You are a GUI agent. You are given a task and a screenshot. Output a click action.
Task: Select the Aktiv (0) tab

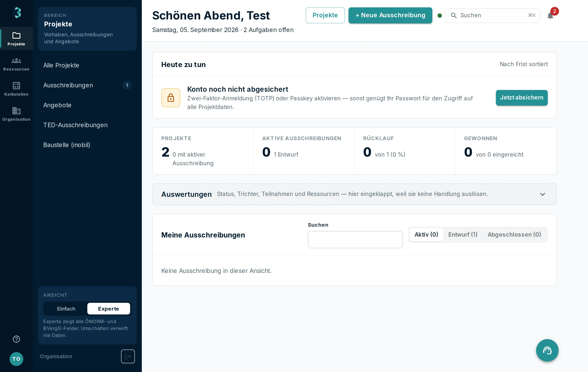click(426, 234)
